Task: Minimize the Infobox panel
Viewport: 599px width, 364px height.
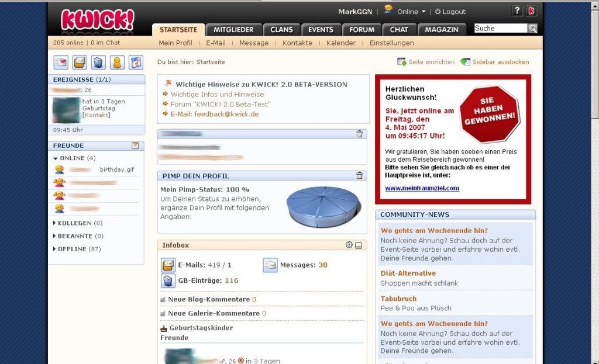Action: click(359, 245)
